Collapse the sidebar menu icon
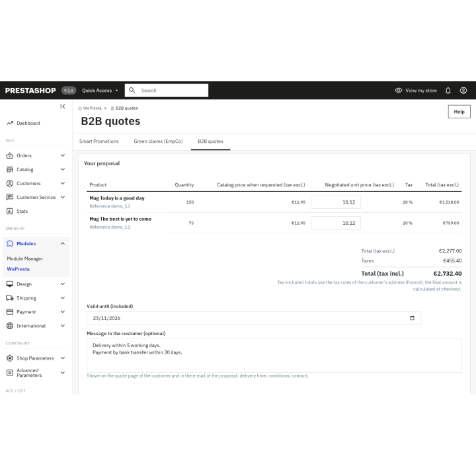 pos(63,106)
